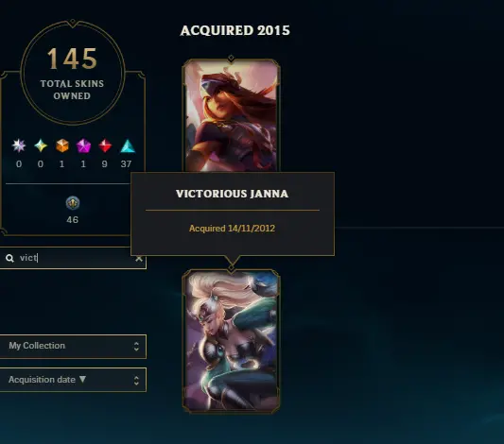
Task: Select the magenta Legendary pentagon gem icon
Action: click(x=83, y=145)
